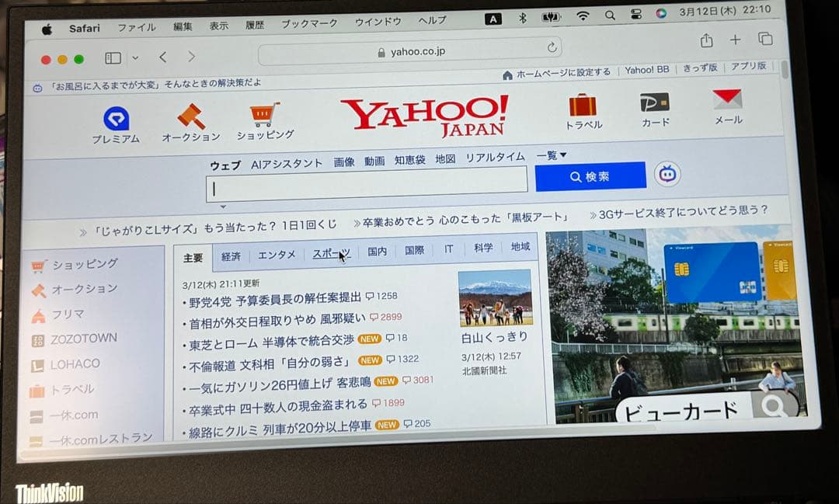Click the Yahoo! JAPAN logo
Screen dimensions: 839x504
426,117
